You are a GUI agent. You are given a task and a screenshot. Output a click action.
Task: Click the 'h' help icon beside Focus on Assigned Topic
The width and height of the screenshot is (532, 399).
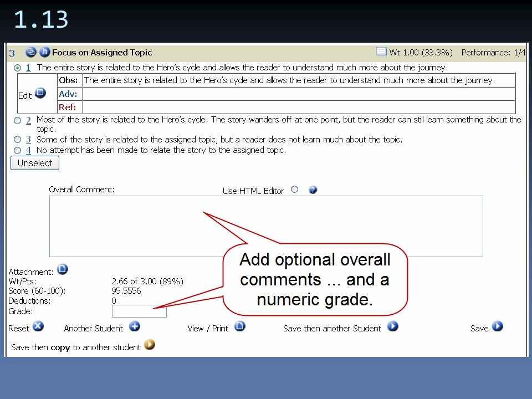45,52
